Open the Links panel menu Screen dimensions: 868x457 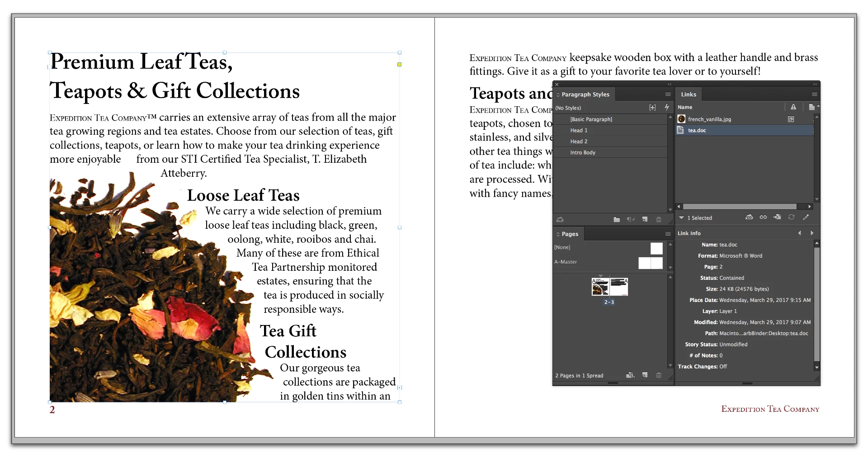(814, 94)
